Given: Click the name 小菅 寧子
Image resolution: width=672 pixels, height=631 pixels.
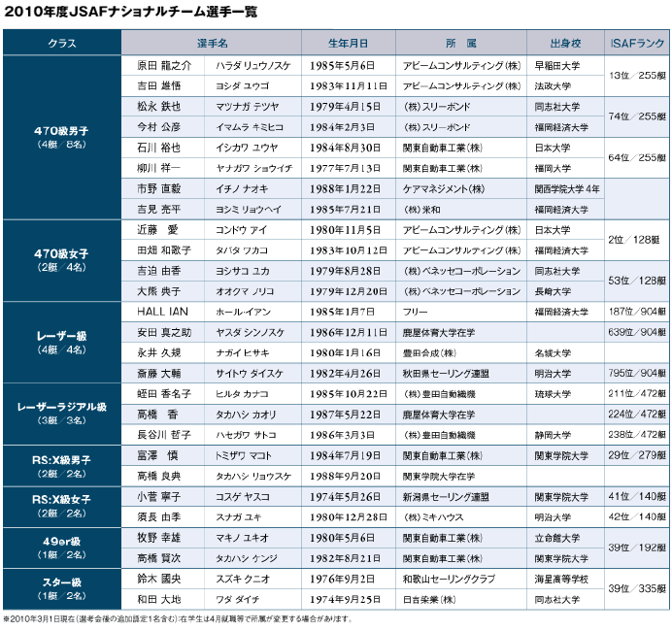Looking at the screenshot, I should (159, 497).
